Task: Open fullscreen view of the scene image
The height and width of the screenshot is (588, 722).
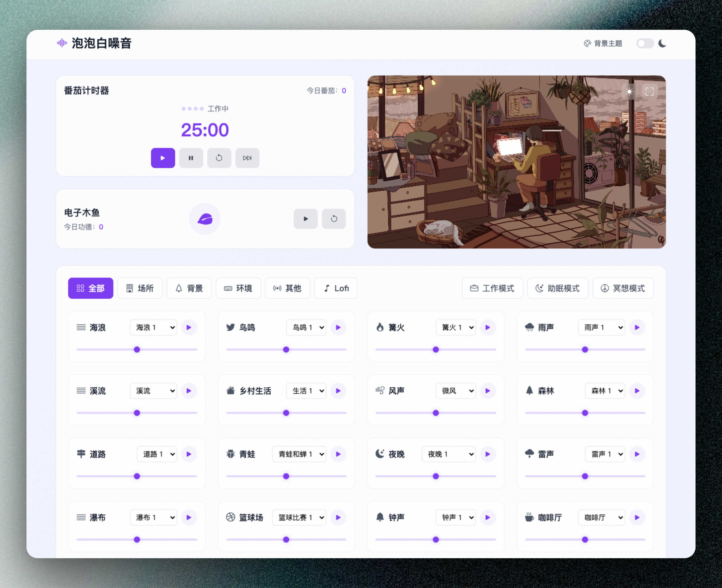Action: pyautogui.click(x=649, y=92)
